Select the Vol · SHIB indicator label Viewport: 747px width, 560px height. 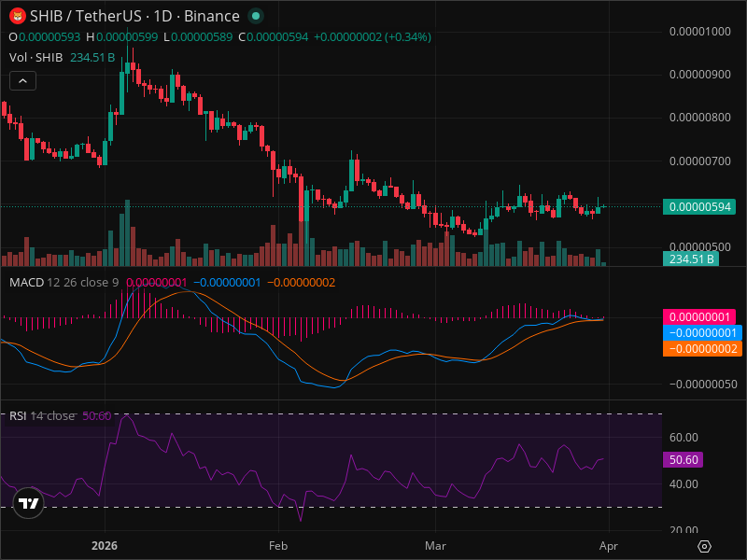35,58
